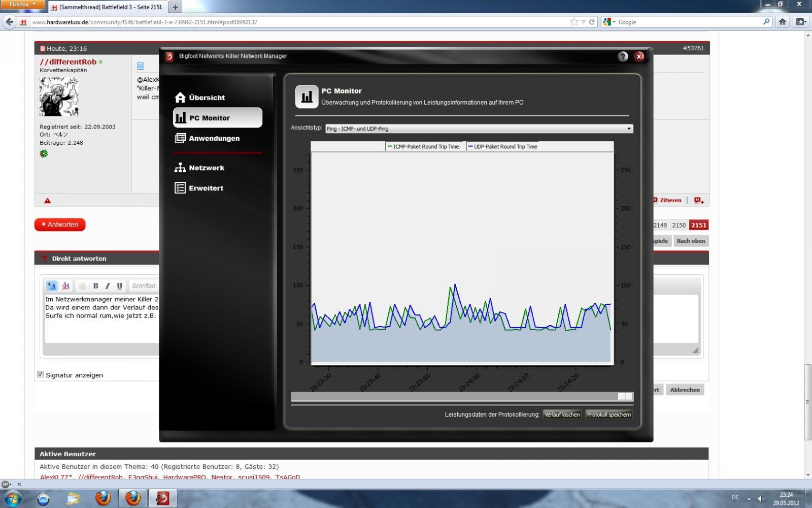Click the system tray volume icon
812x508 pixels.
(x=761, y=498)
